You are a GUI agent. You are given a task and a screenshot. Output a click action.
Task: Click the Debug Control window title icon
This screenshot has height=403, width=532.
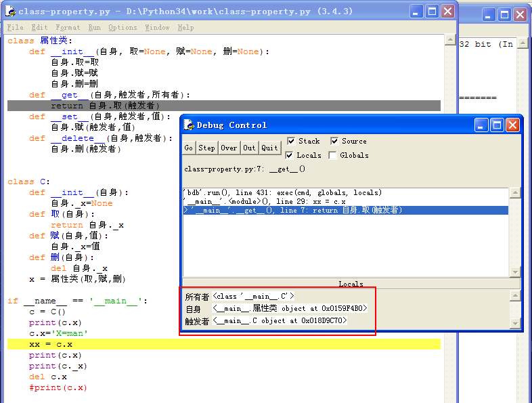coord(190,125)
